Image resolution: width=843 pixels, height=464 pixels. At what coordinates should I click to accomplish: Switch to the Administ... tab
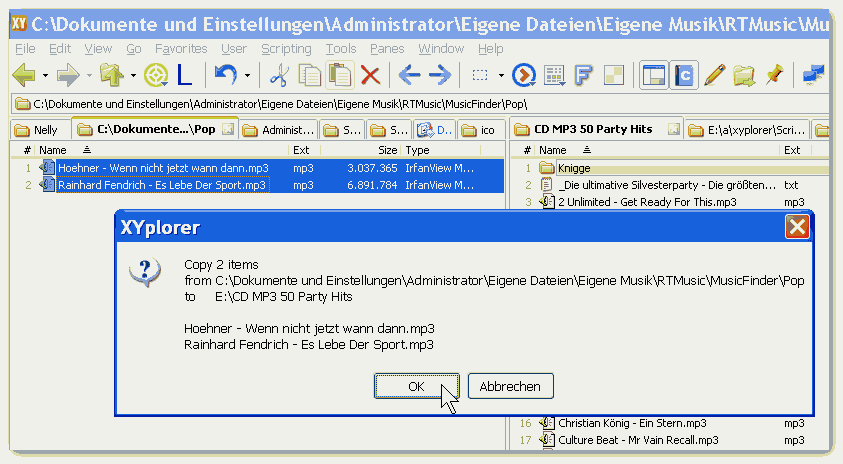coord(278,130)
